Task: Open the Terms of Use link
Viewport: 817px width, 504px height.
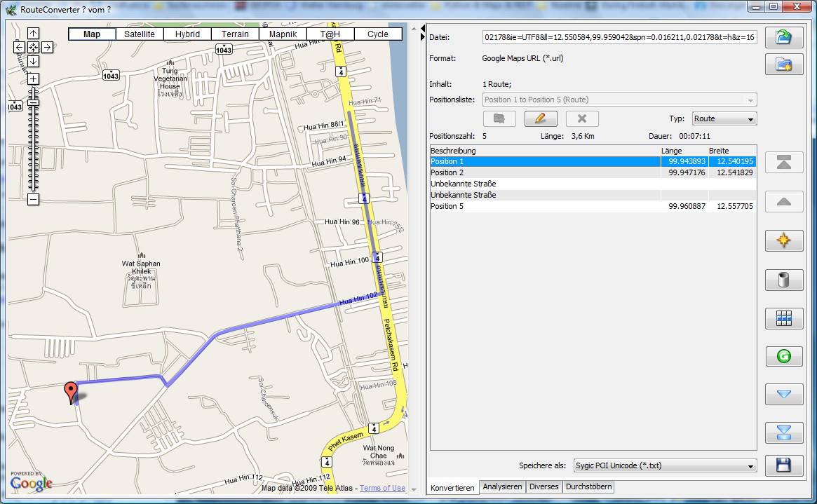Action: pos(382,488)
